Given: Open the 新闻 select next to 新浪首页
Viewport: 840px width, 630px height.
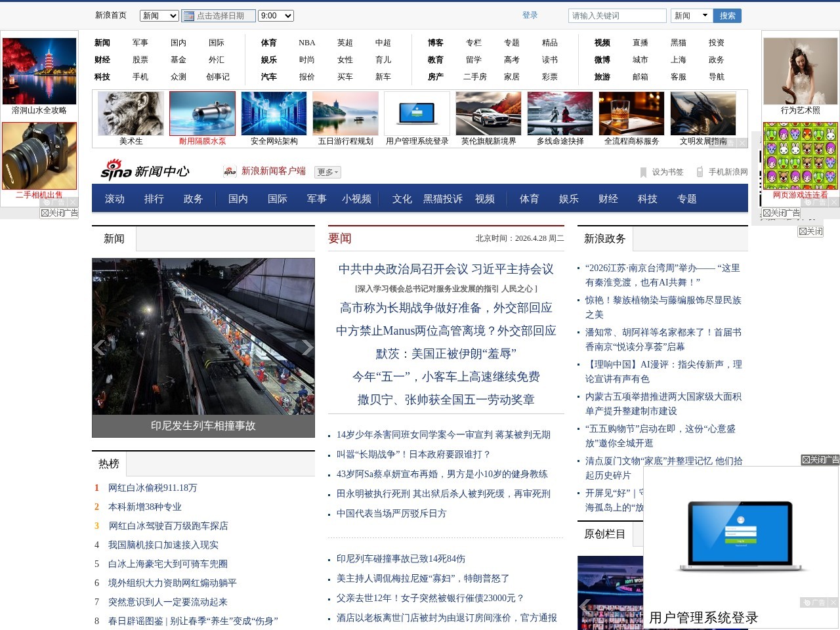Looking at the screenshot, I should [x=160, y=16].
